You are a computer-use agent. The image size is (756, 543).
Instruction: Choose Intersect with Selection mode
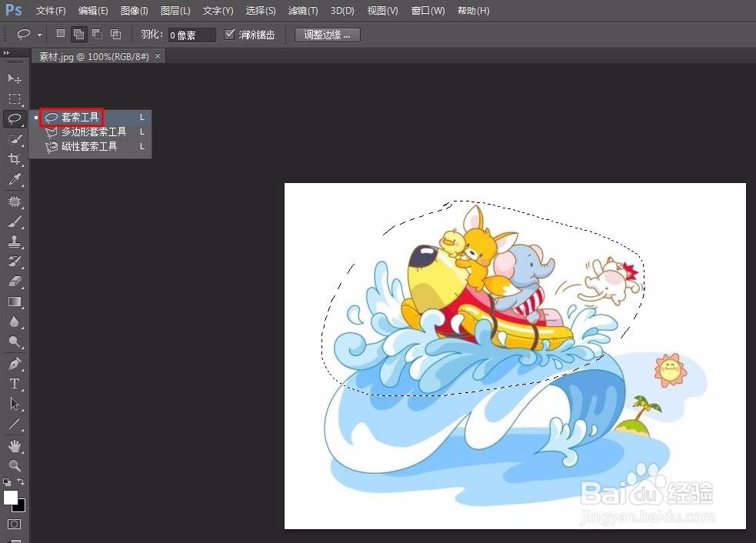point(115,34)
